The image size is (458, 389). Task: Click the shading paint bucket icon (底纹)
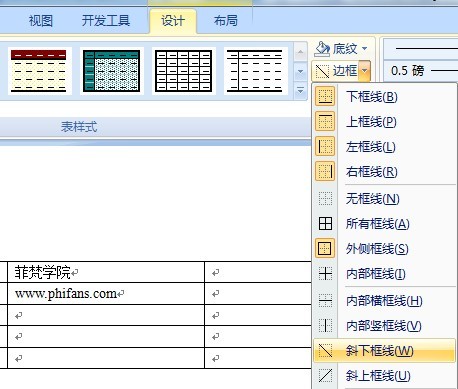point(322,49)
